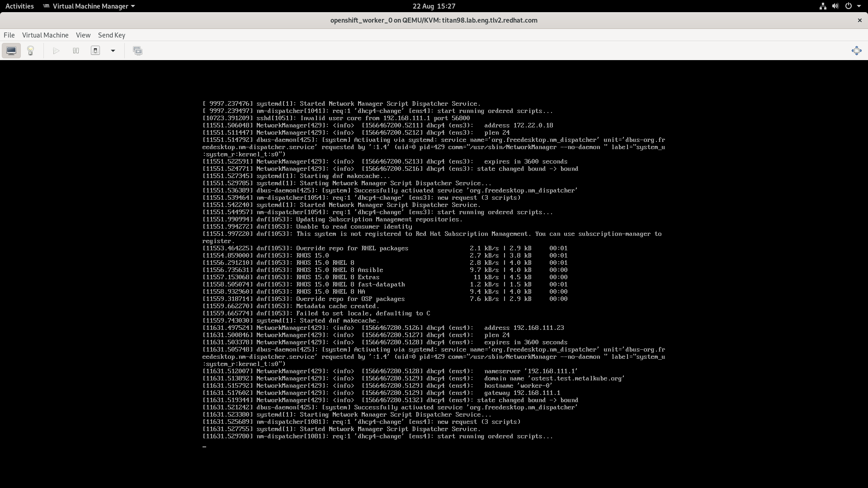Click the fullscreen toggle icon at right
Viewport: 868px width, 488px height.
(856, 51)
